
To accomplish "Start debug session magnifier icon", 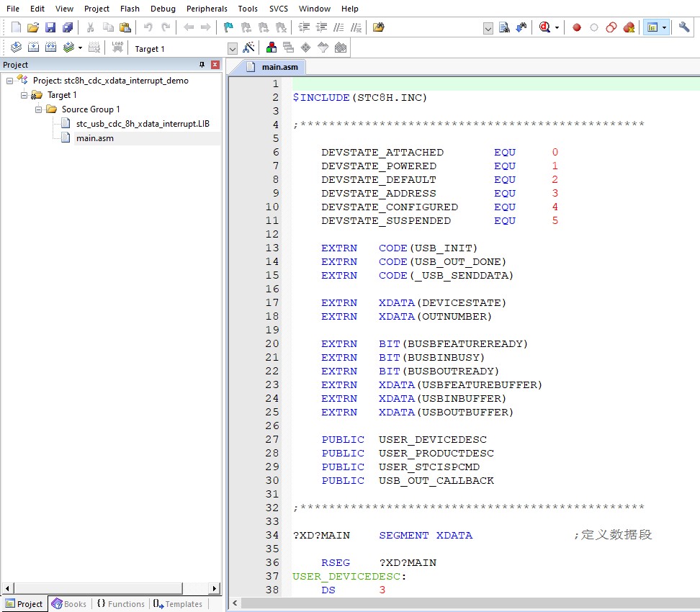I will tap(544, 27).
